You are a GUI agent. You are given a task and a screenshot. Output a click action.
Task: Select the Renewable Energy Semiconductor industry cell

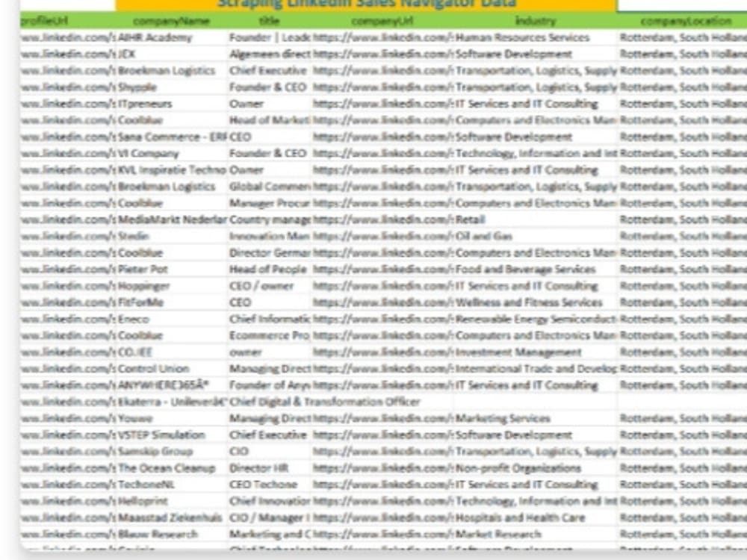pos(536,319)
